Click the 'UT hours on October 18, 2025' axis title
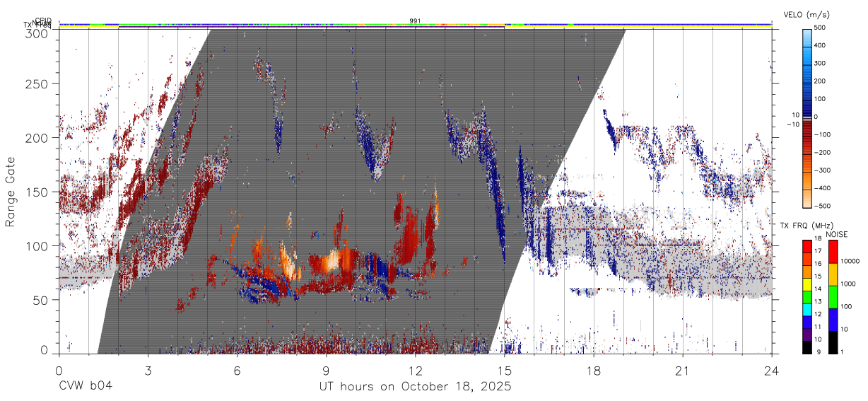 coord(416,386)
